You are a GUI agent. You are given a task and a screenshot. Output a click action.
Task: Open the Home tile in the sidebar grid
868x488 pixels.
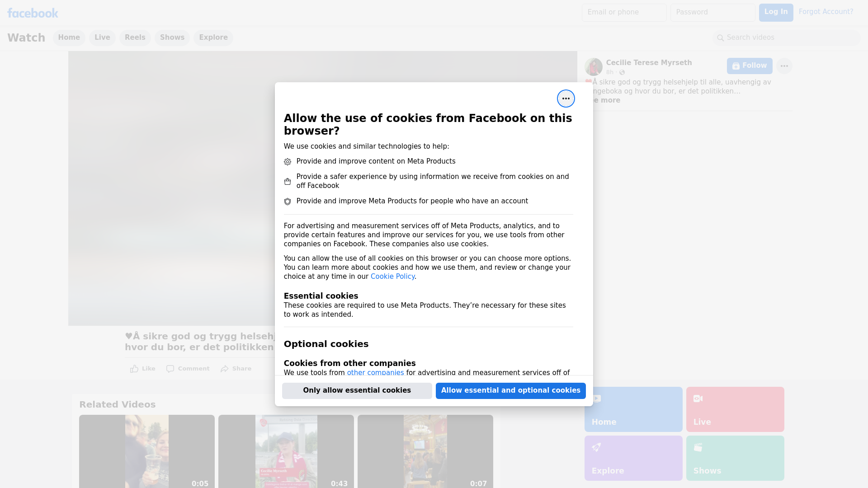(x=633, y=409)
